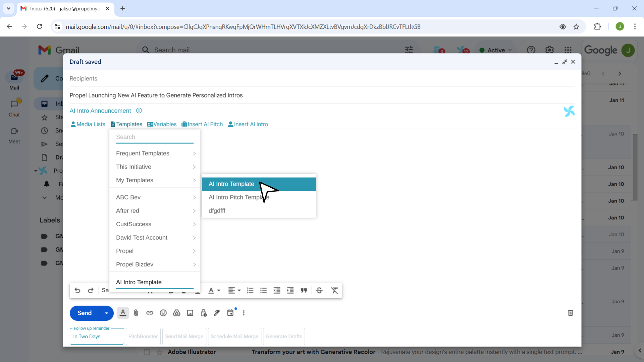Show search options filter icon
The width and height of the screenshot is (644, 362).
pyautogui.click(x=409, y=50)
